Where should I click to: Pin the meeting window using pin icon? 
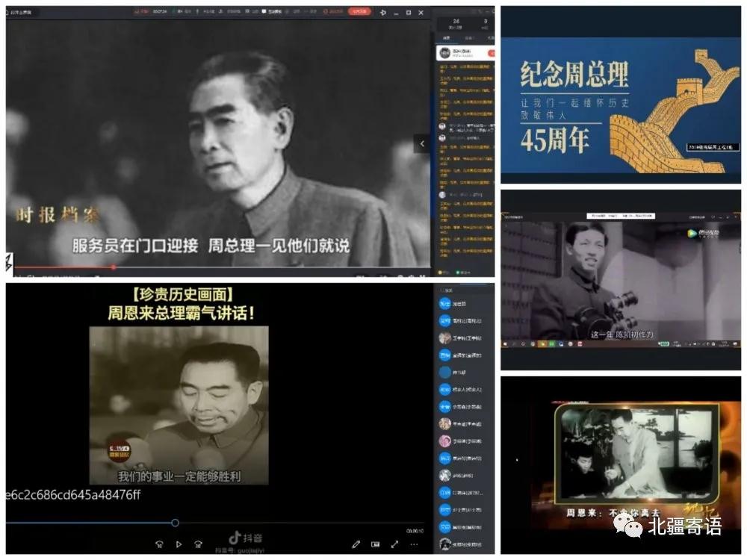coord(383,13)
